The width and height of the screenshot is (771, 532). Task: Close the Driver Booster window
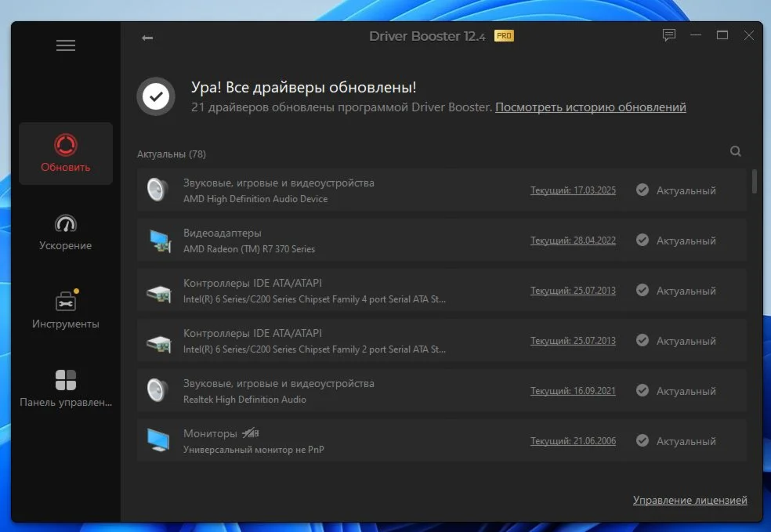click(x=748, y=35)
